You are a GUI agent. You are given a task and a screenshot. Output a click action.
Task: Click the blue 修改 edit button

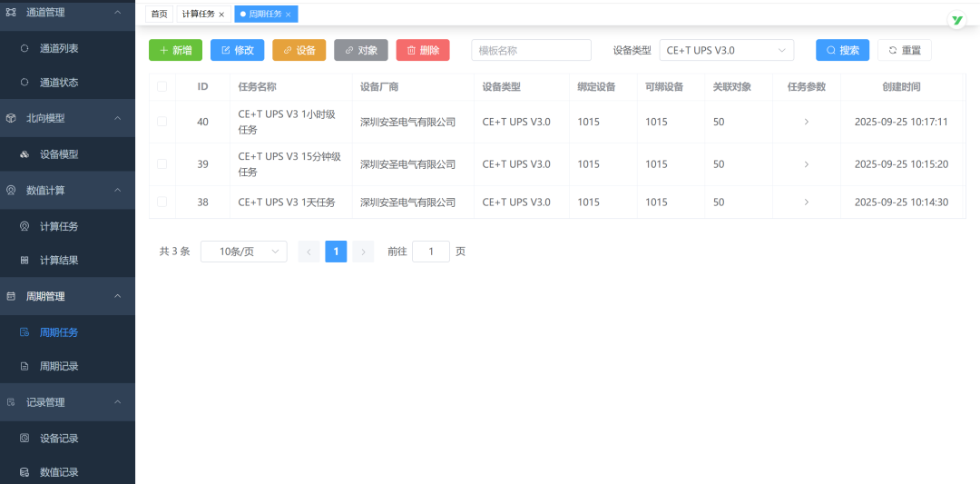click(x=237, y=51)
